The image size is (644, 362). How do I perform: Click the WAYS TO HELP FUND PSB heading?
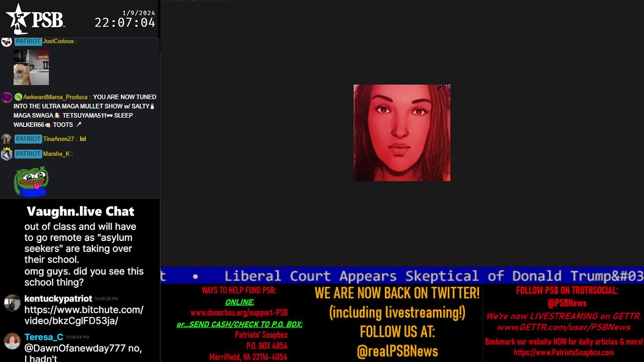coord(239,291)
